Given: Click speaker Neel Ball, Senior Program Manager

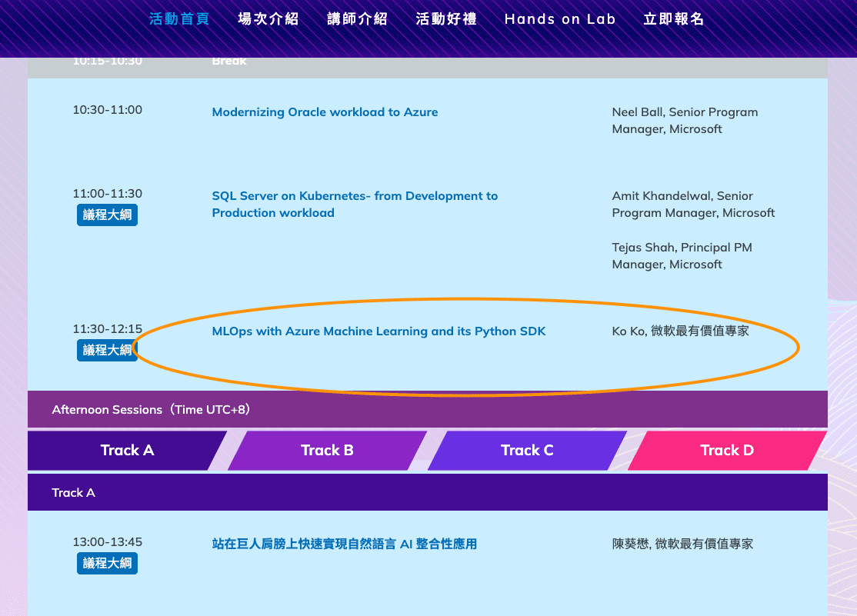Looking at the screenshot, I should (x=685, y=120).
